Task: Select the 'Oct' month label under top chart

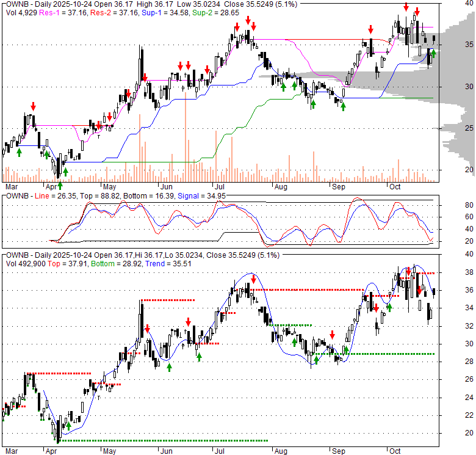Action: pyautogui.click(x=395, y=187)
